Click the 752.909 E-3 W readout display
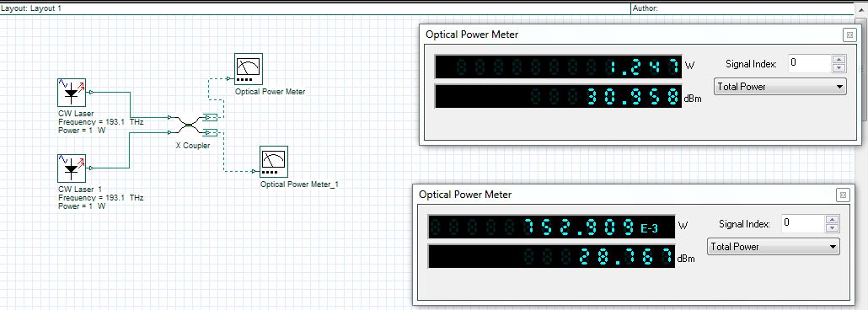868x310 pixels. coord(552,227)
